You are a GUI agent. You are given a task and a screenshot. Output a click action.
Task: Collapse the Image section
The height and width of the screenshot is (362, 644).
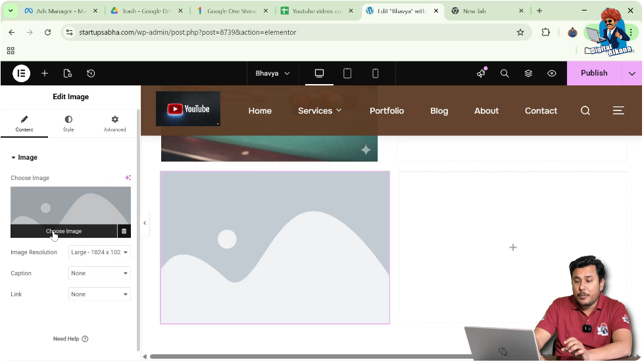24,158
